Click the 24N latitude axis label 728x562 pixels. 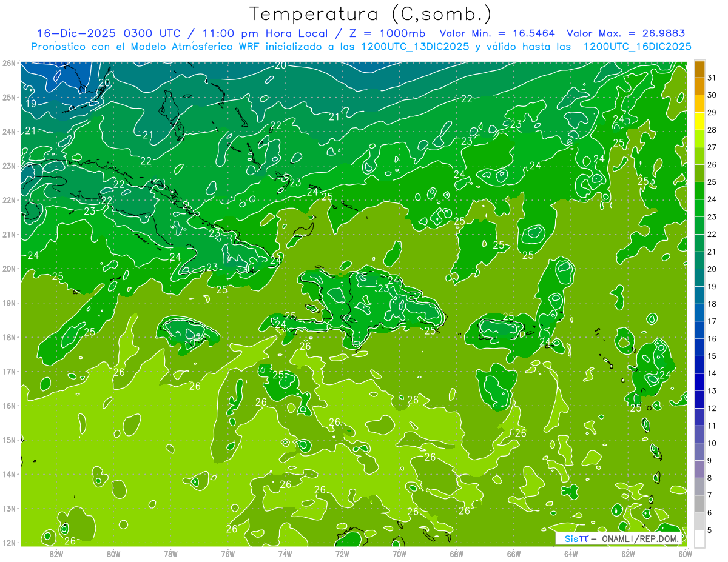(x=9, y=132)
